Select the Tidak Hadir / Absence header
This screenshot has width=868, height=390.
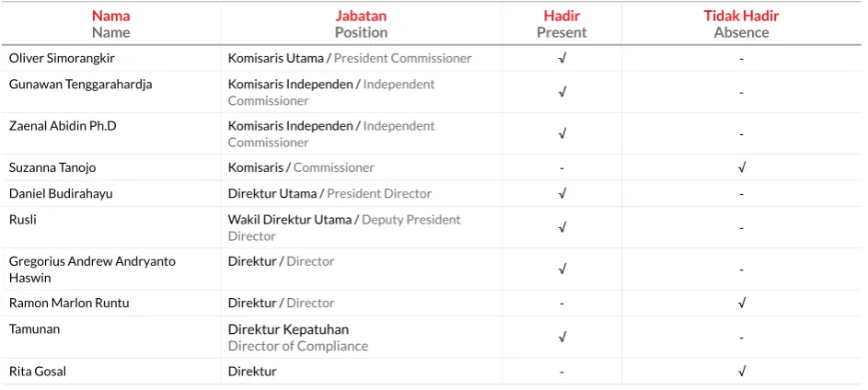coord(741,24)
